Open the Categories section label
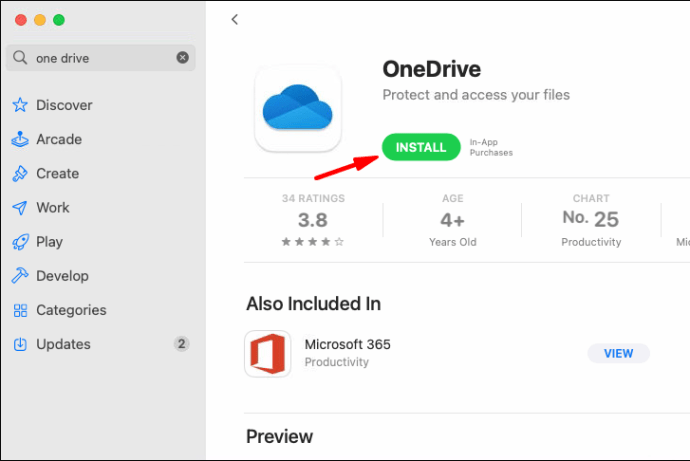The image size is (690, 461). tap(71, 310)
